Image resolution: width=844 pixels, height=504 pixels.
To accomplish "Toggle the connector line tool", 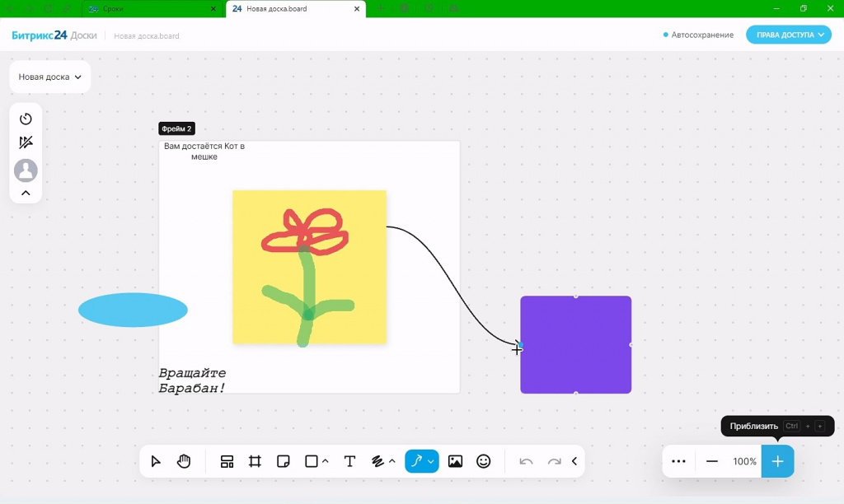I will [416, 461].
